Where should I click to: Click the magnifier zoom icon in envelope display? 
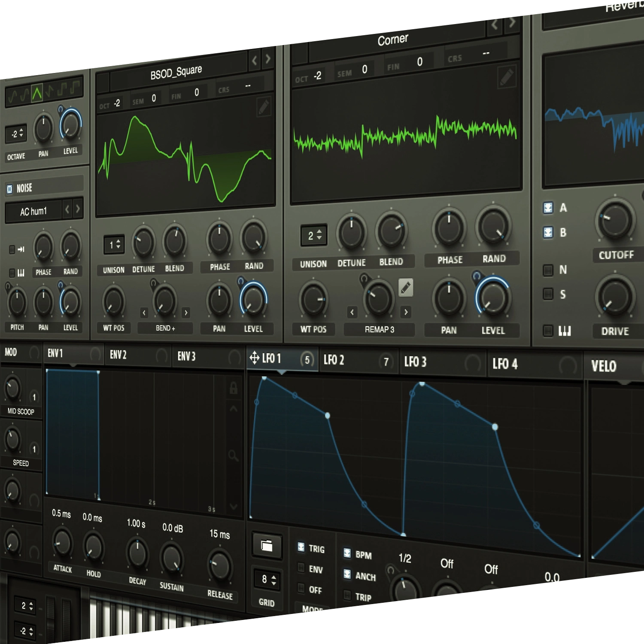[233, 456]
